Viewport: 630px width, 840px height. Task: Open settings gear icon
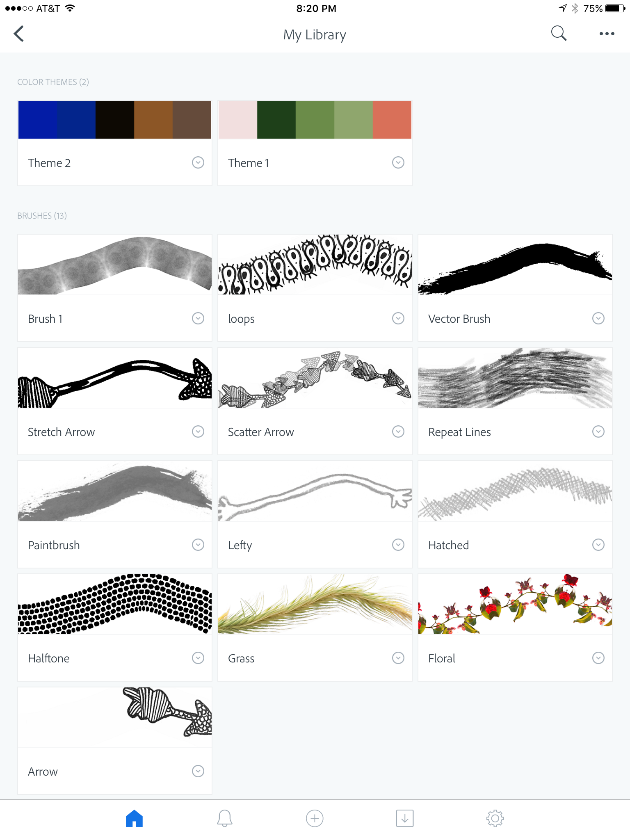pyautogui.click(x=495, y=818)
